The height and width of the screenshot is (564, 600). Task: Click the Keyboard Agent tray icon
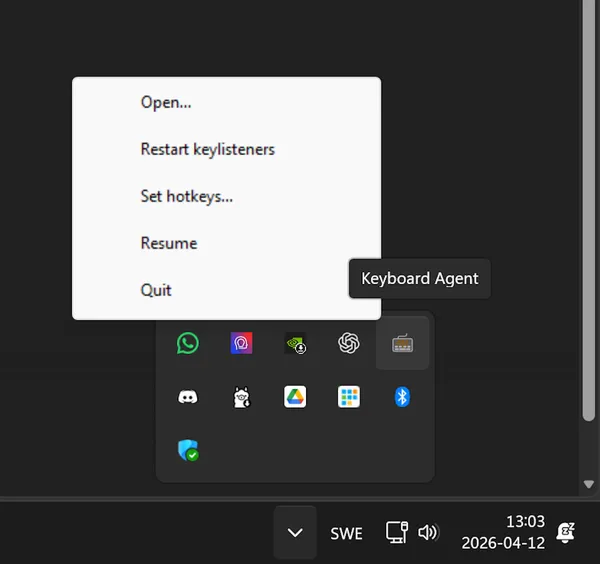tap(402, 343)
